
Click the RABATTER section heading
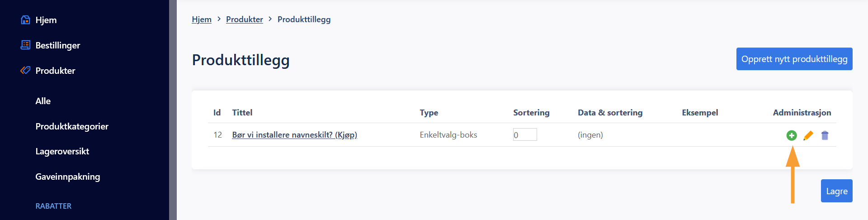(x=53, y=206)
